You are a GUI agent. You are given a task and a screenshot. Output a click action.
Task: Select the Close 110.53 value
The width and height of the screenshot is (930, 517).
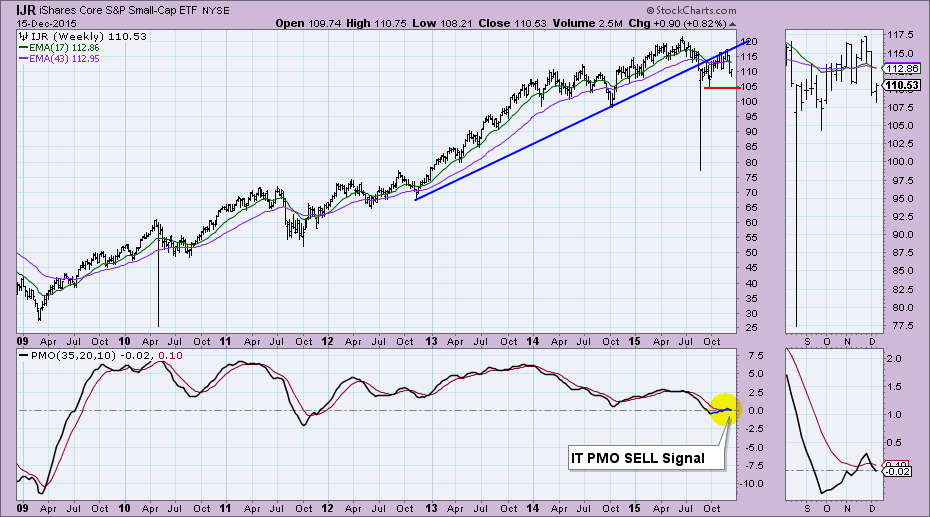click(512, 24)
